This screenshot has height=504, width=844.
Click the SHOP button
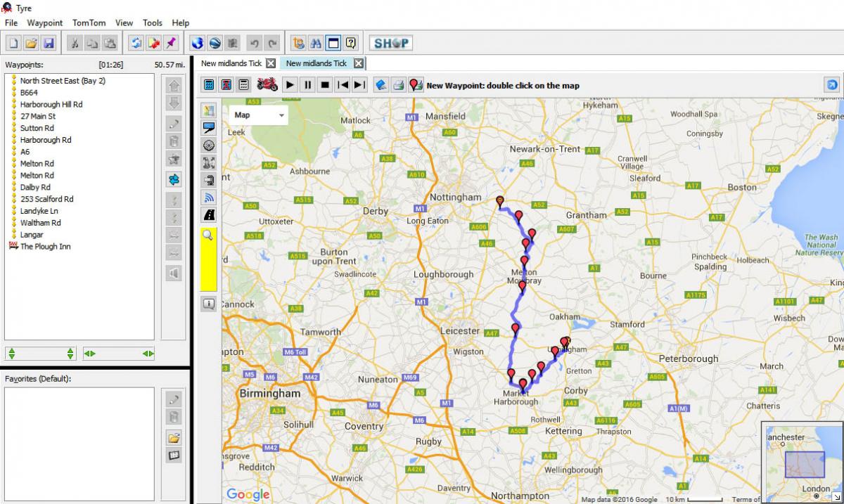pyautogui.click(x=391, y=43)
